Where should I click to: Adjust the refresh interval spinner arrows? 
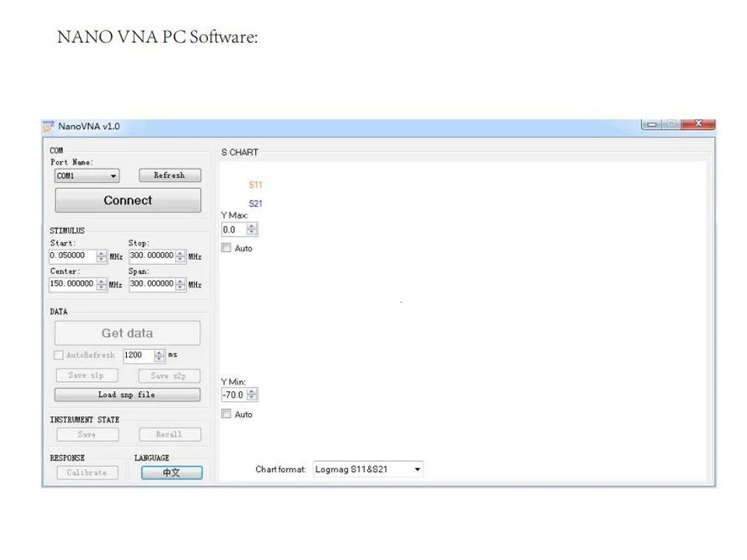pos(160,355)
